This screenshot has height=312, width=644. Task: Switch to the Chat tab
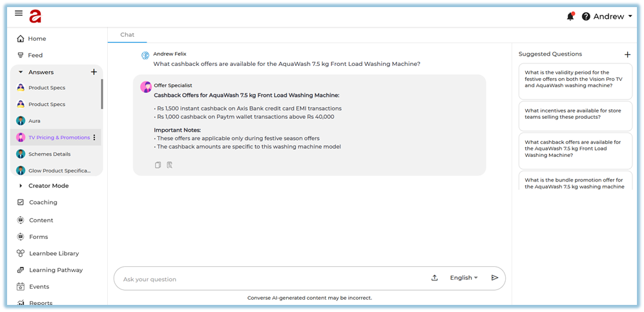(x=127, y=35)
